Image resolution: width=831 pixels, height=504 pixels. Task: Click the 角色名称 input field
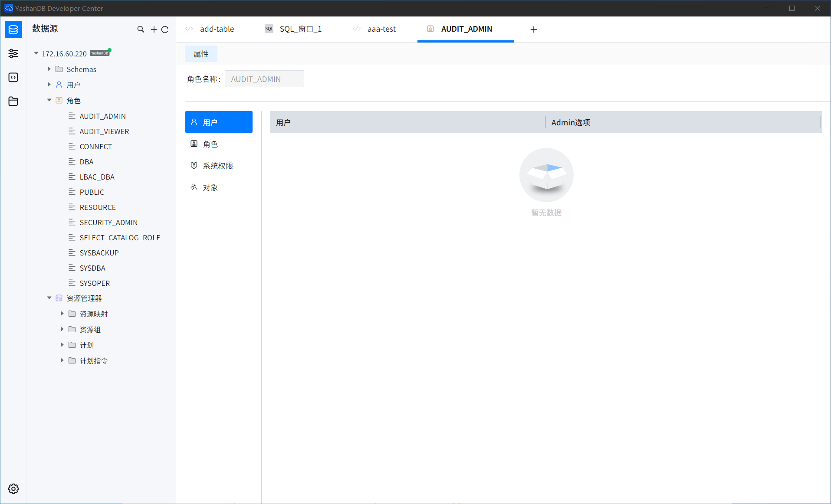[x=264, y=79]
